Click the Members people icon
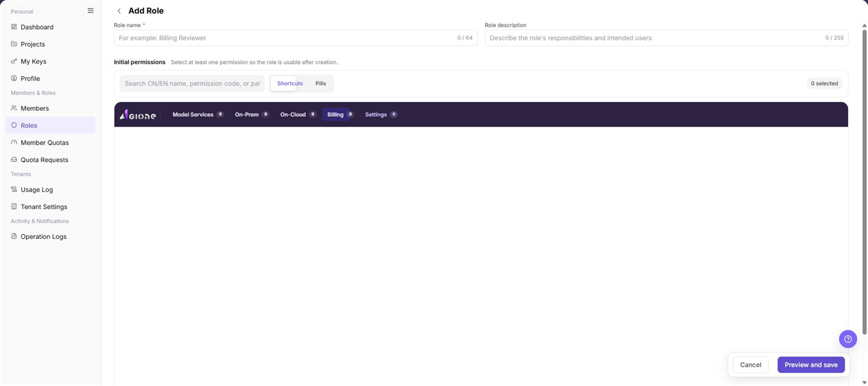 click(x=14, y=108)
